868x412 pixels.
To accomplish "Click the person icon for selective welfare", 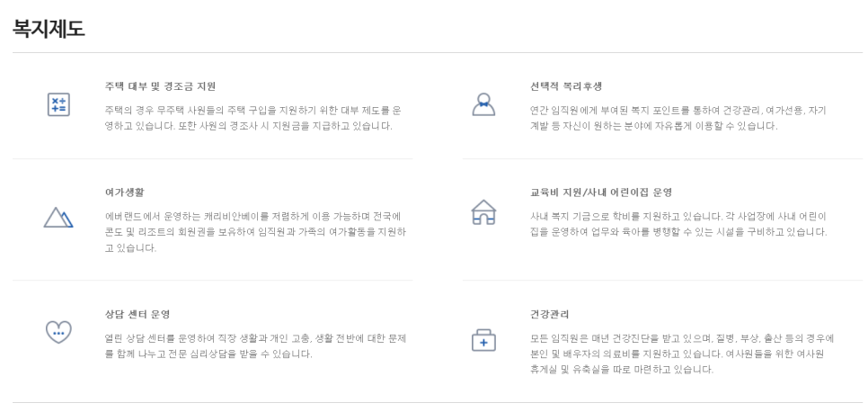I will 483,104.
